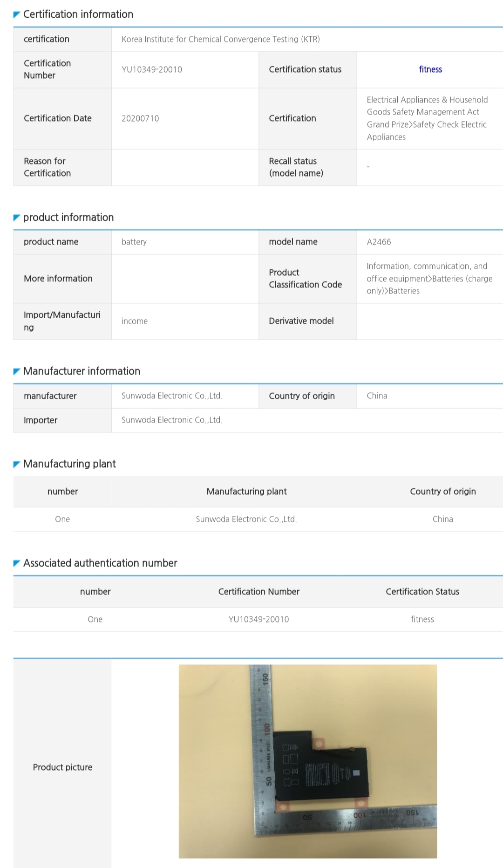
Task: Click the product information section triangle
Action: coord(17,218)
